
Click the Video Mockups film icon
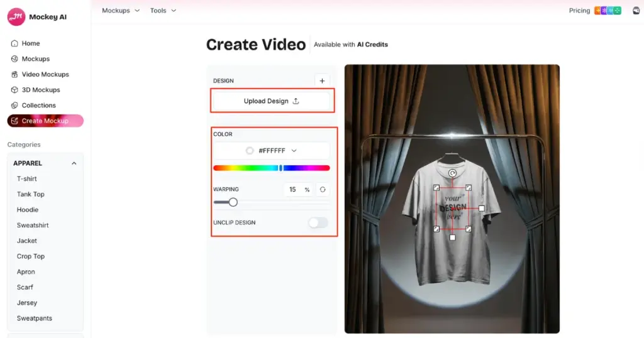(14, 74)
